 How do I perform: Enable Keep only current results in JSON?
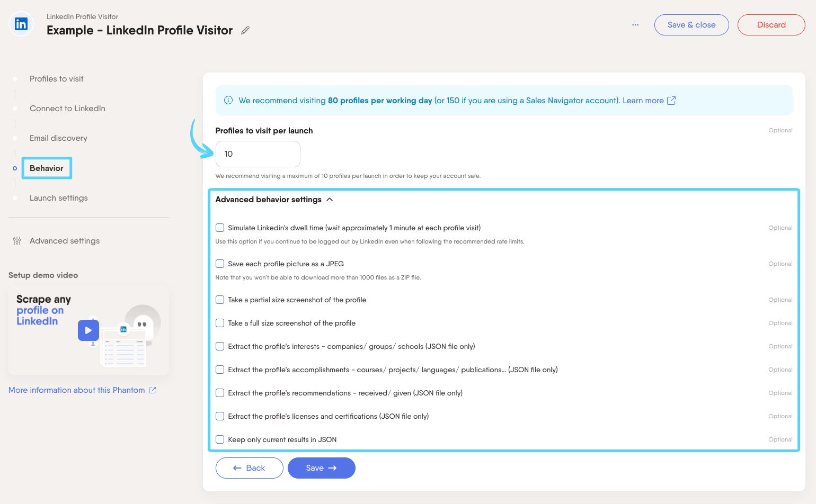pos(220,439)
